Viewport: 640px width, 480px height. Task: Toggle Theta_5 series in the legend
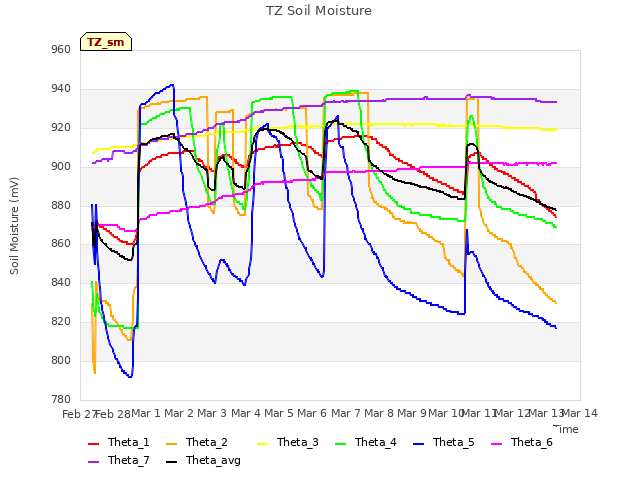(444, 442)
